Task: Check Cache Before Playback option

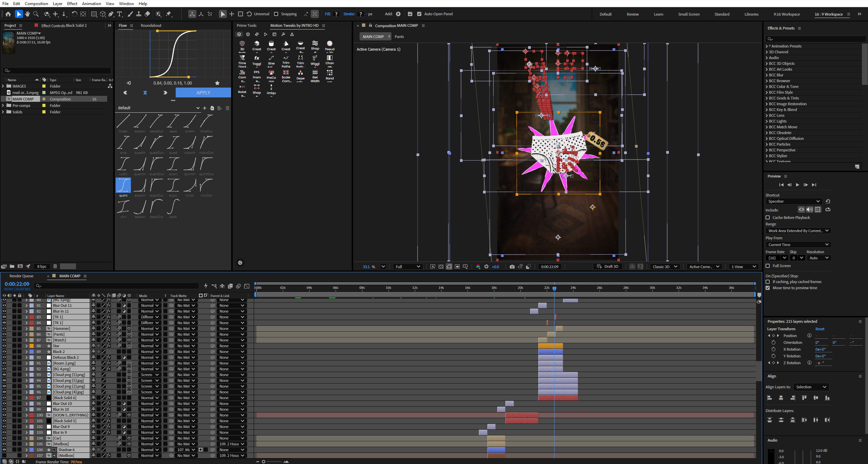Action: click(768, 217)
